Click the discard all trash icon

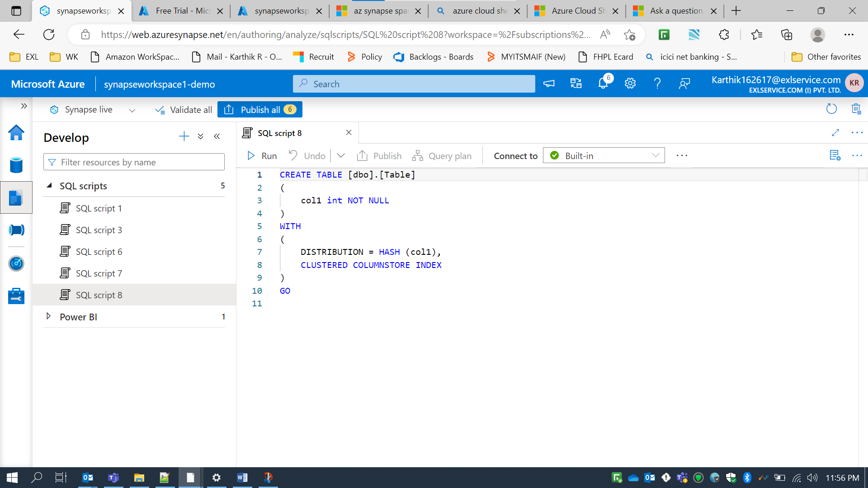[856, 109]
